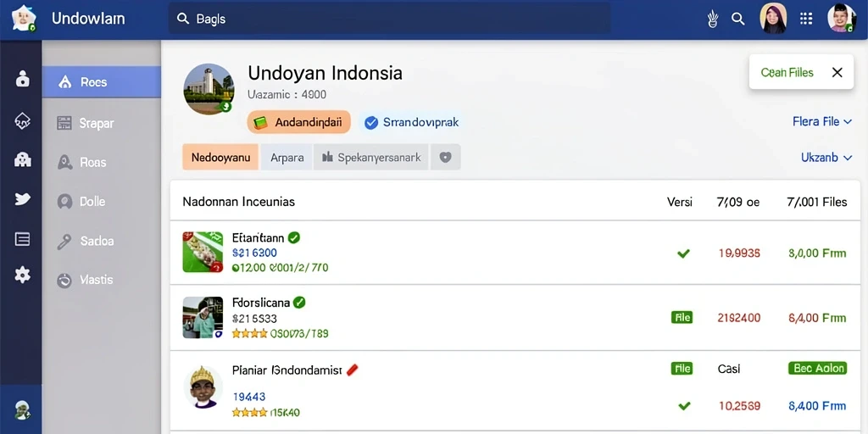This screenshot has width=868, height=434.
Task: Open the Eftan'ttann food thumbnail
Action: coord(203,252)
